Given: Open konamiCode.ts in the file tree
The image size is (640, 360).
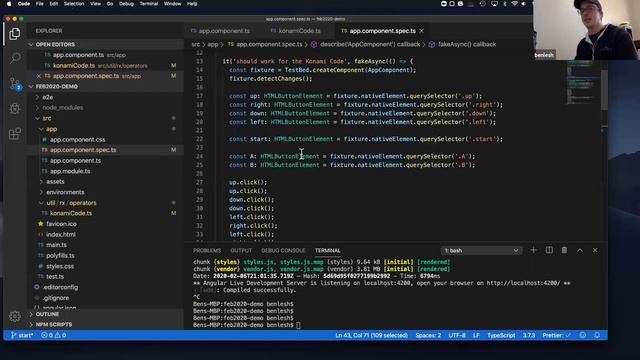Looking at the screenshot, I should click(x=71, y=213).
